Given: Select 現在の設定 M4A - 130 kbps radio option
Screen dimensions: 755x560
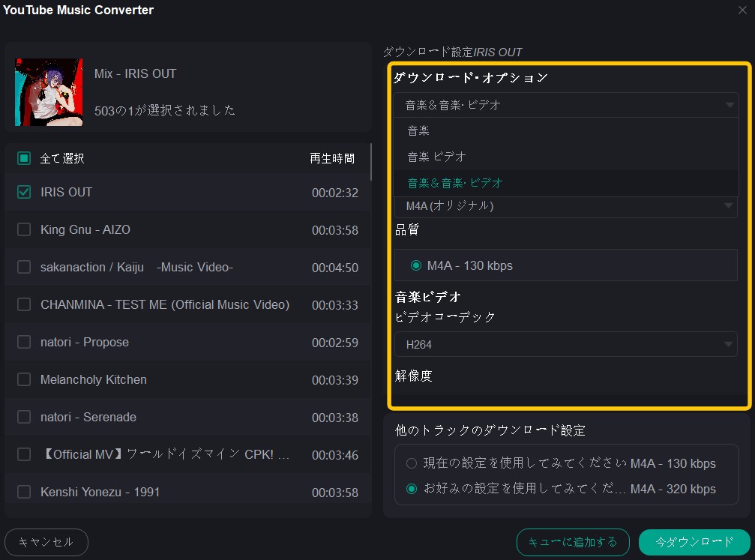Looking at the screenshot, I should coord(411,463).
